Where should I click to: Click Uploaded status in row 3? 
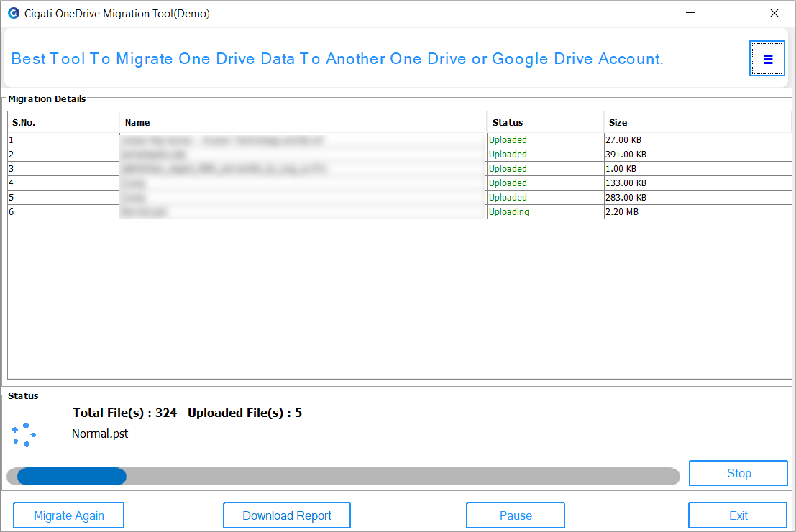coord(545,168)
